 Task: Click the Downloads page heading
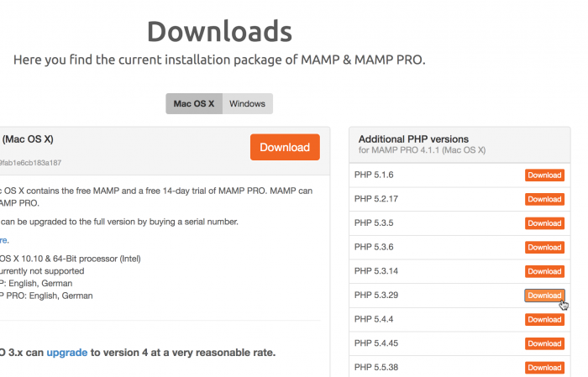click(x=219, y=31)
